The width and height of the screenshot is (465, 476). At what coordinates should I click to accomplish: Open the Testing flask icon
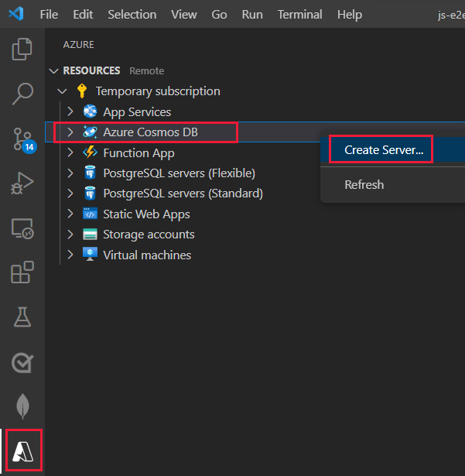click(x=22, y=317)
